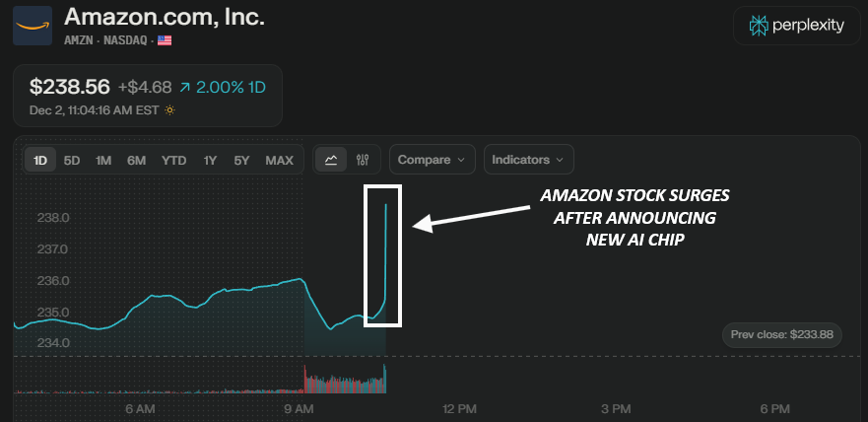Switch to 5D time range
Viewport: 868px width, 422px height.
72,160
